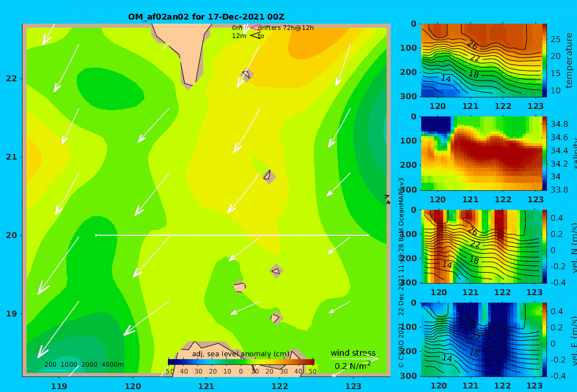The image size is (577, 392).
Task: Select the island marker near latitude 20.8
Action: pyautogui.click(x=269, y=176)
